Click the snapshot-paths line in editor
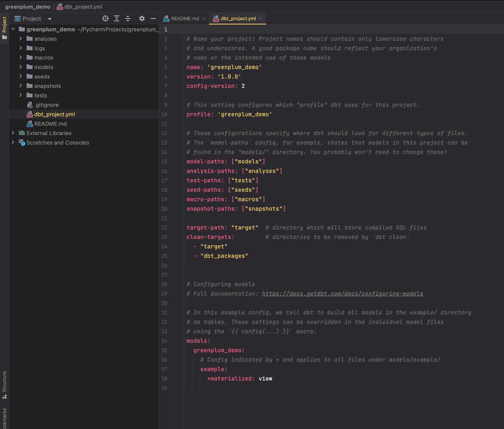The image size is (504, 429). click(x=236, y=209)
